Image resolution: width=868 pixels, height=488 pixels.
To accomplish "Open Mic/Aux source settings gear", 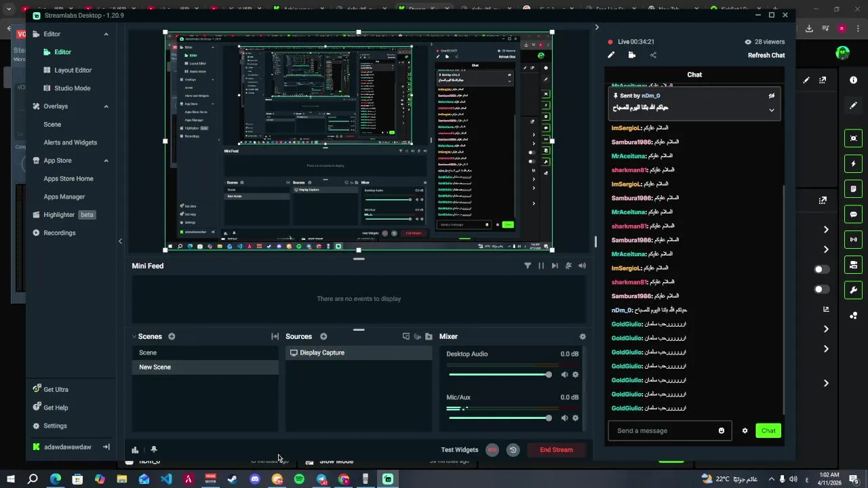I will click(576, 418).
